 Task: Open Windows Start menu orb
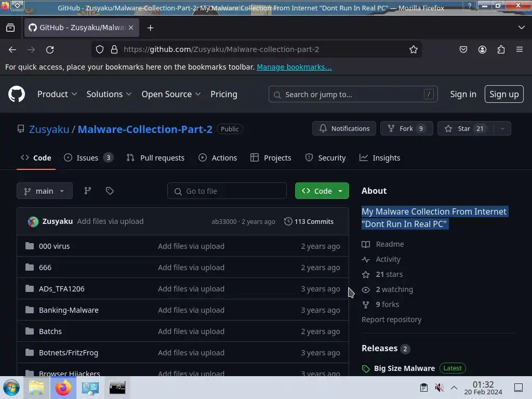[x=11, y=388]
